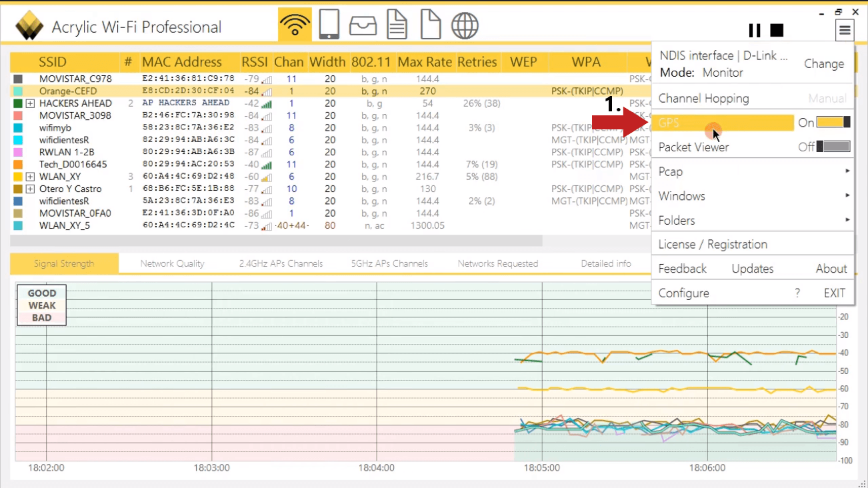This screenshot has width=868, height=488.
Task: Select the Orange-CEFD network row
Action: 331,91
